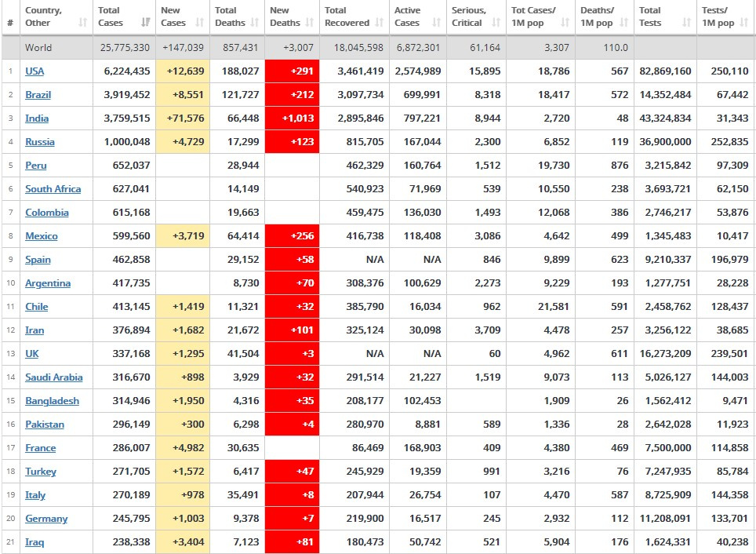The height and width of the screenshot is (554, 756).
Task: Open the Brazil country link
Action: tap(38, 95)
